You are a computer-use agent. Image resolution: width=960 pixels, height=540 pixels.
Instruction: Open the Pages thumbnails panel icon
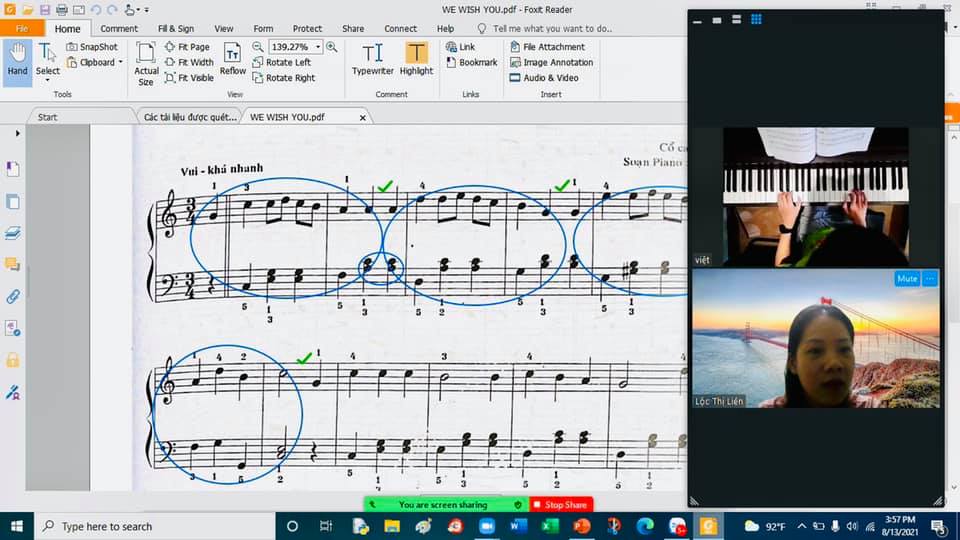(x=13, y=201)
